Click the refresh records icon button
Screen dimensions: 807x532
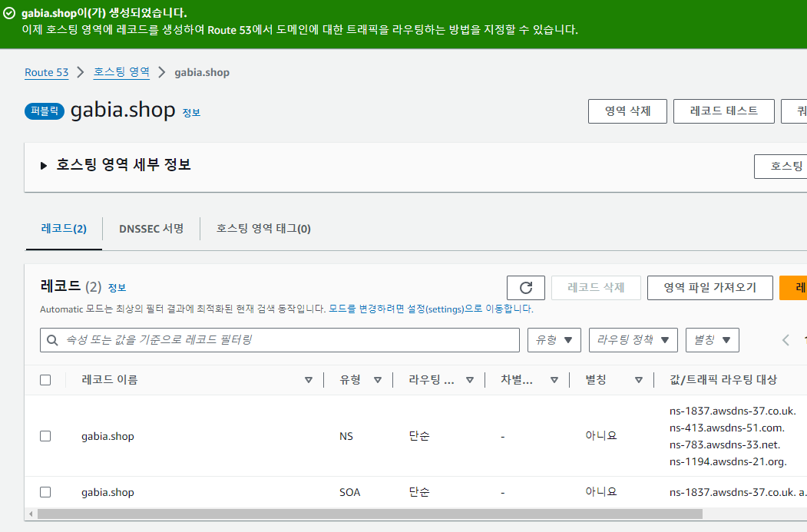pos(525,288)
